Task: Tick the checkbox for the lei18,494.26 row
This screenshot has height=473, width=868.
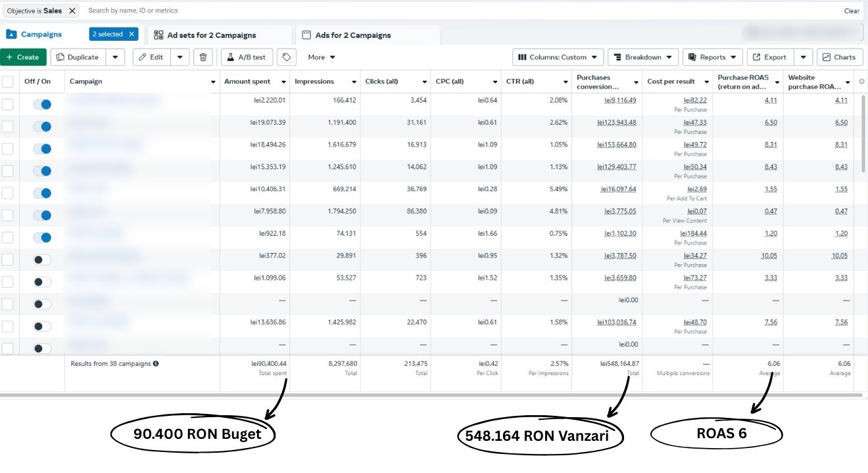Action: click(x=7, y=148)
